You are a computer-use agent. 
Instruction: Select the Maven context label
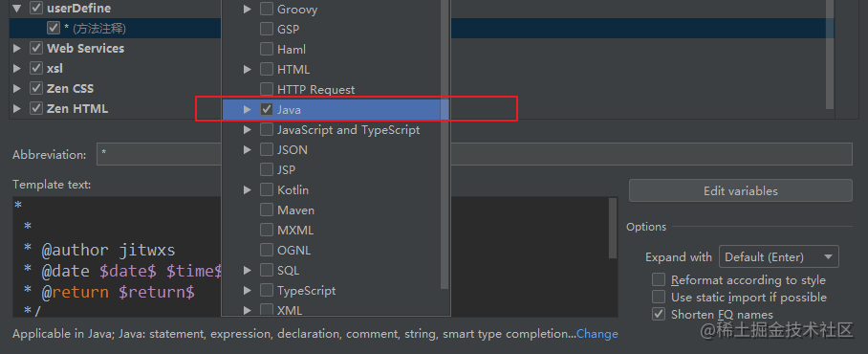[x=295, y=210]
